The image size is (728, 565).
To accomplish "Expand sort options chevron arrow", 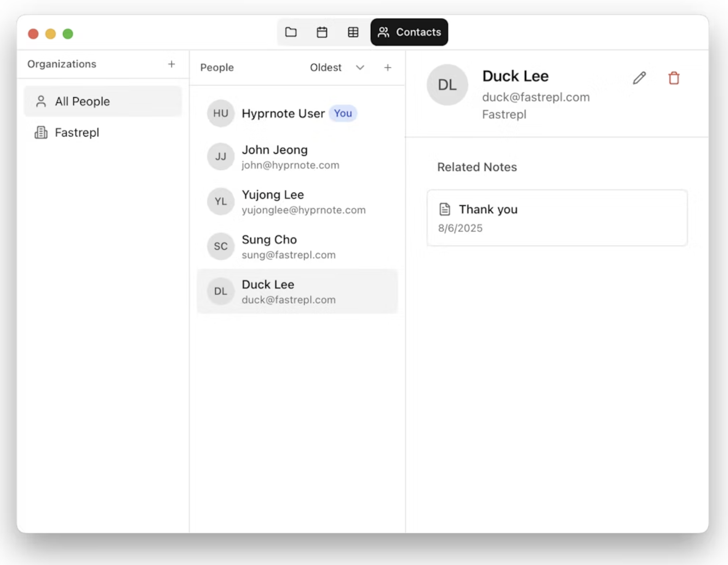I will 360,68.
